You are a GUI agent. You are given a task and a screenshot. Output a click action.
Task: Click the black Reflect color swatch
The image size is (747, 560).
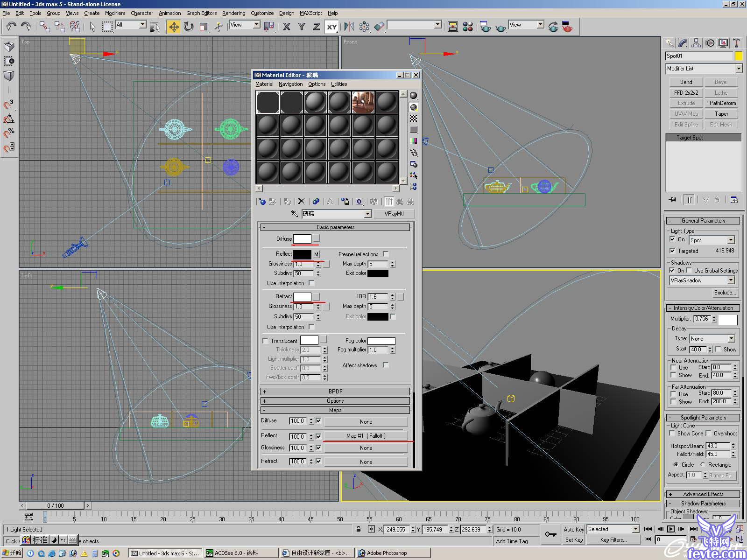tap(302, 254)
